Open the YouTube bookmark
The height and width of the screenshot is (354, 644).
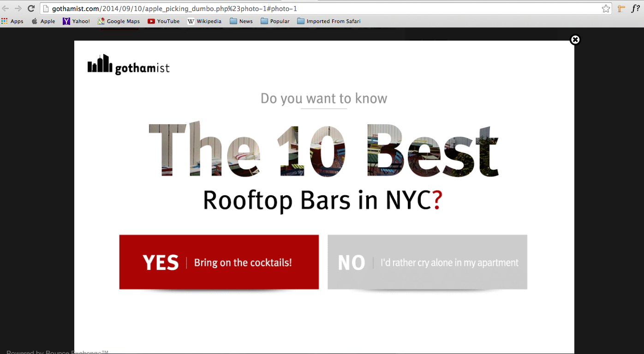[x=164, y=21]
